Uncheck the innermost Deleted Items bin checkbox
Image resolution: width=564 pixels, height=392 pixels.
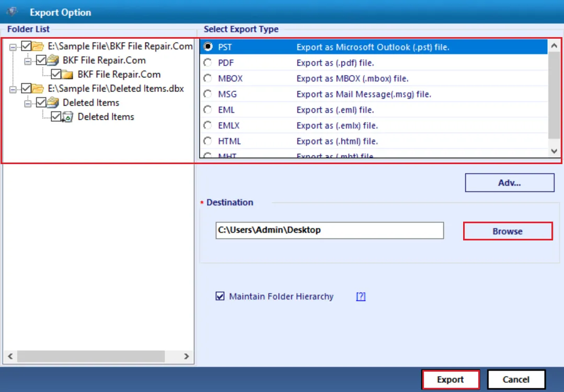pyautogui.click(x=56, y=117)
